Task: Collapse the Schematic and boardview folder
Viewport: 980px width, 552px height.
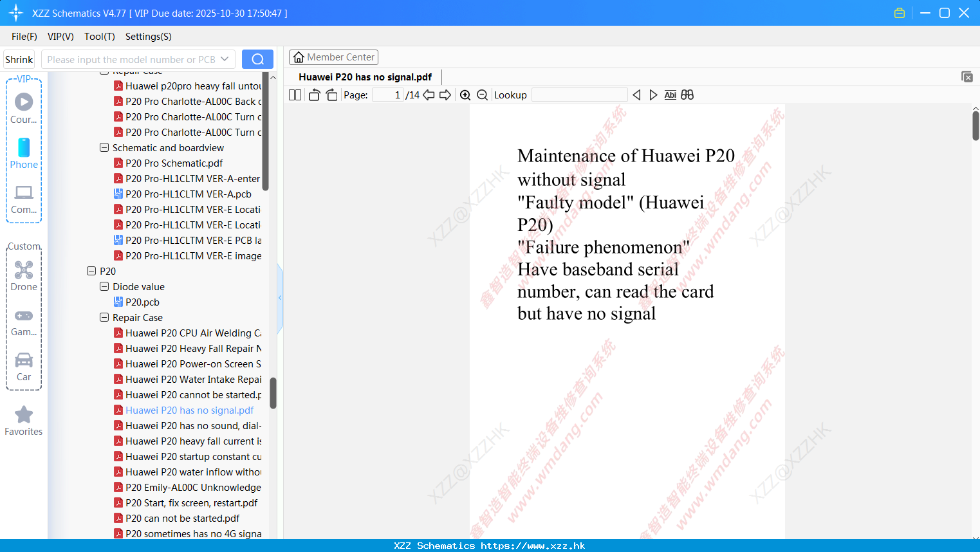Action: [x=104, y=147]
